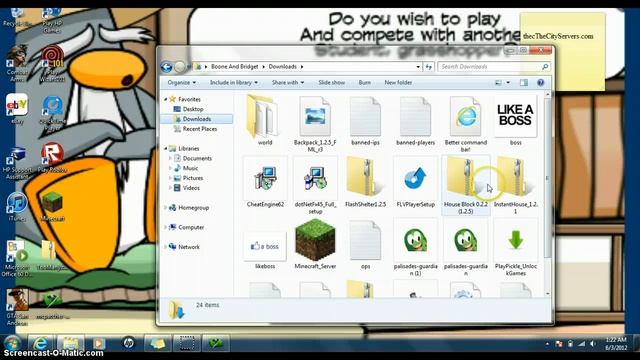Select the Pictures library
The width and height of the screenshot is (640, 360).
click(x=193, y=178)
